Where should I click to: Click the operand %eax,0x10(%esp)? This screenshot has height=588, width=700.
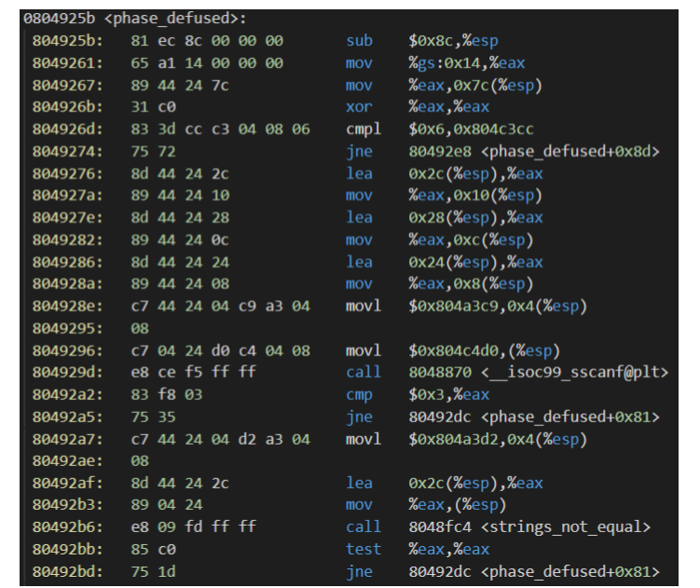(475, 195)
